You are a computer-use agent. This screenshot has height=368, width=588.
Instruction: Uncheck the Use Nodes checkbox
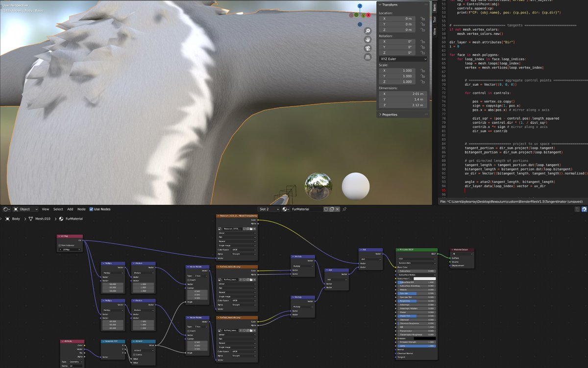pos(91,209)
